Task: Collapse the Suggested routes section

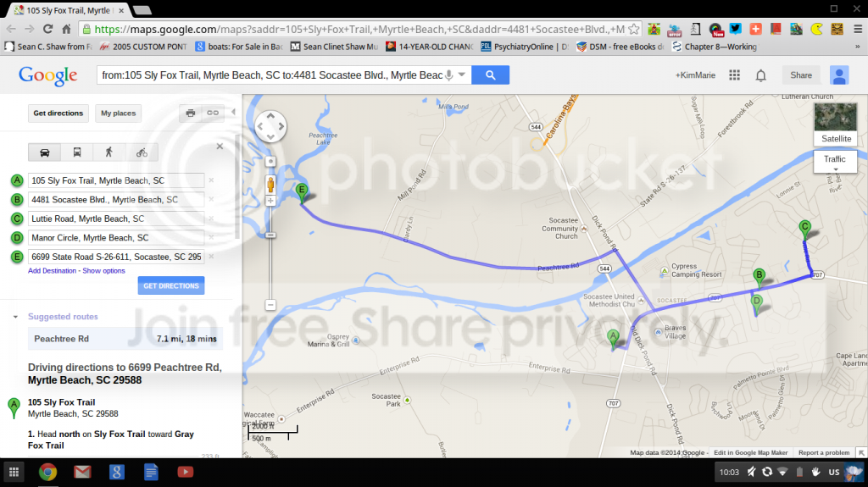Action: pos(15,317)
